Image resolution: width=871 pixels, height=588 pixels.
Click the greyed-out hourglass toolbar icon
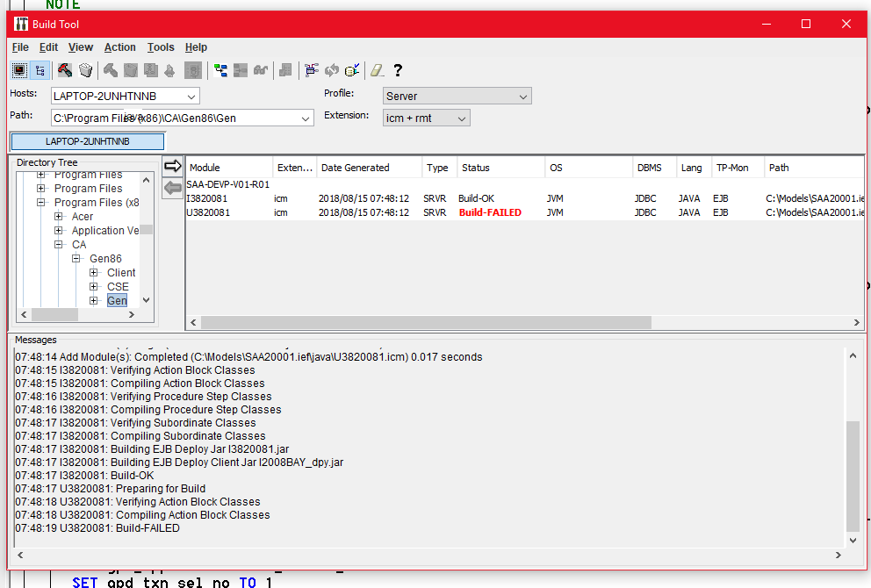click(150, 70)
